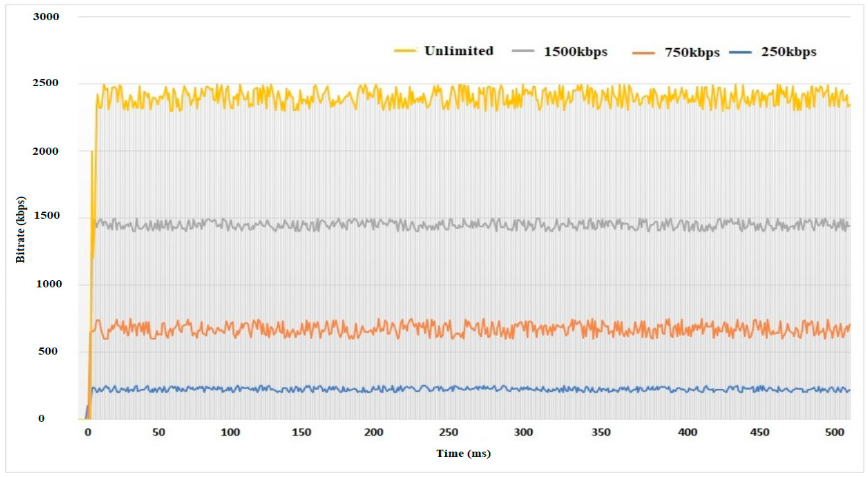Click the 3000 y-axis tick label

click(x=46, y=17)
